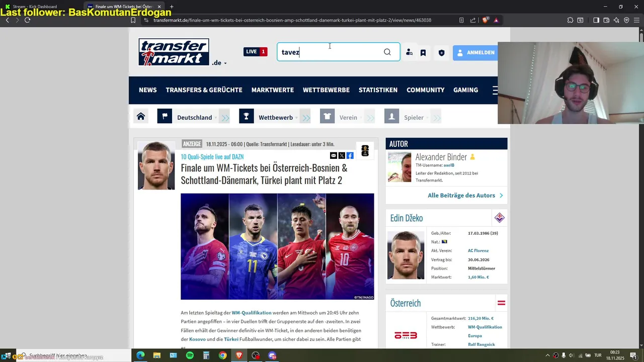
Task: Open the Ralf Rangnick trainer link
Action: point(481,344)
